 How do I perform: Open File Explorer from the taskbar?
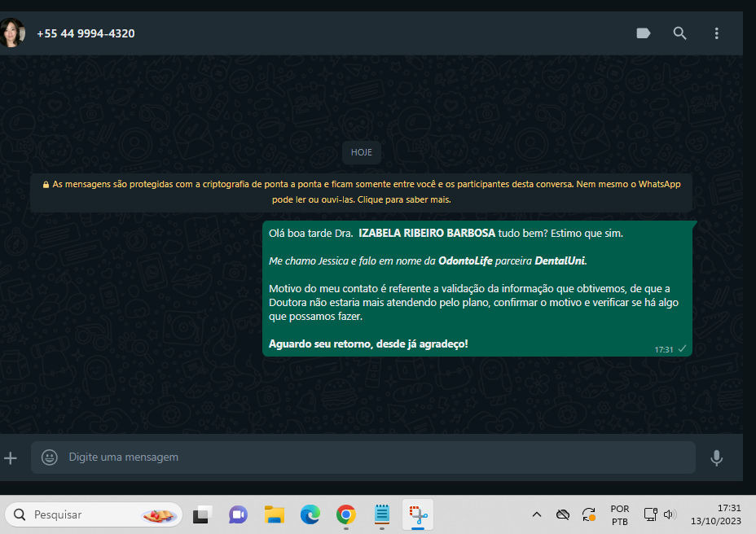pos(274,514)
